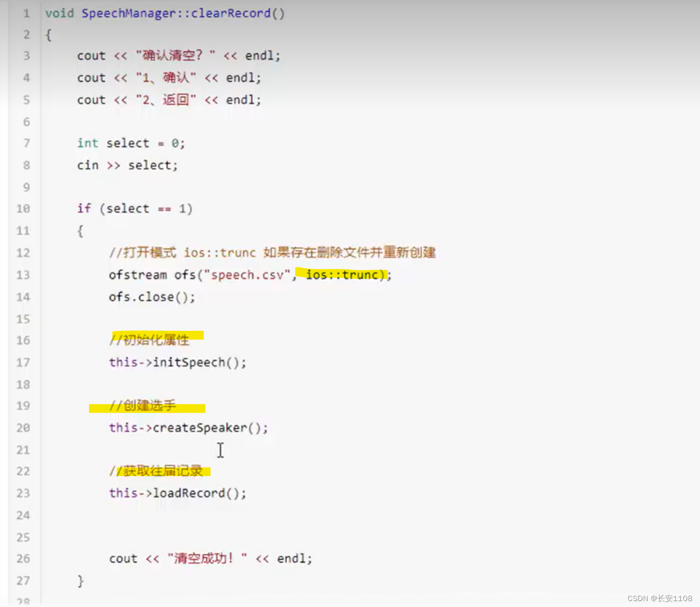This screenshot has width=700, height=607.
Task: Click the string "1、确认" on line 4
Action: 166,77
